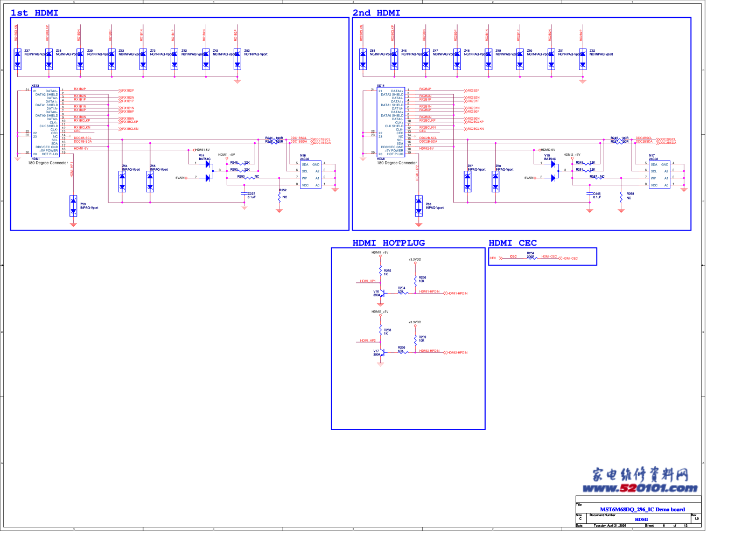Click the DDC1BSDA output port label

click(321, 143)
